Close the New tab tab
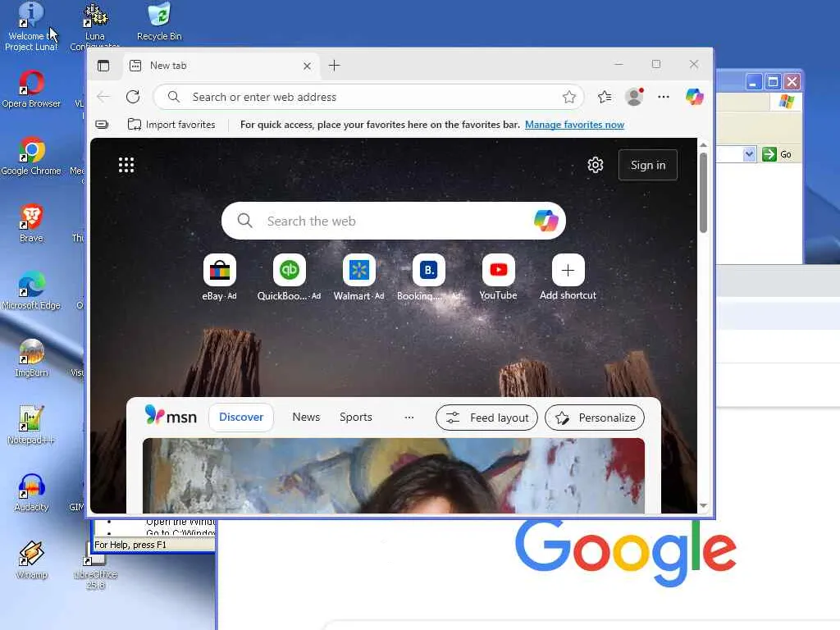Image resolution: width=840 pixels, height=630 pixels. point(307,66)
